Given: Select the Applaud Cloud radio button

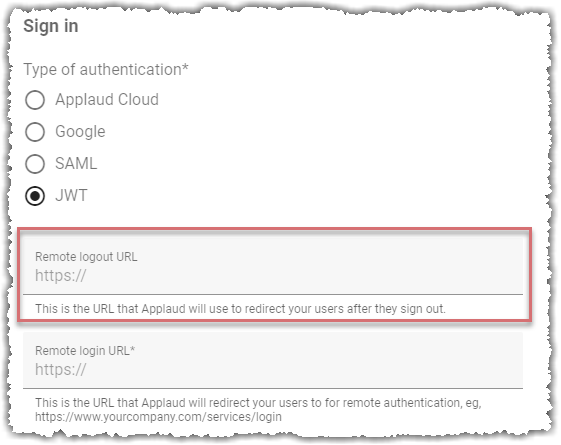Looking at the screenshot, I should [35, 100].
